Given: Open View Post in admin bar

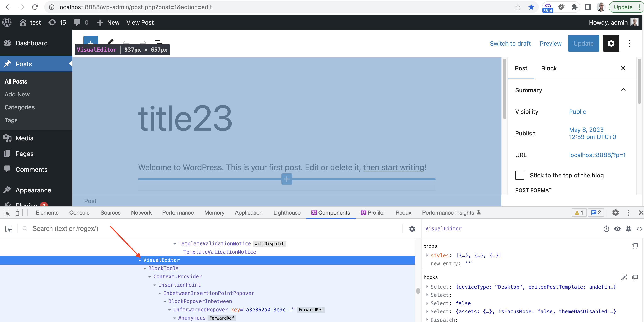Looking at the screenshot, I should click(140, 22).
